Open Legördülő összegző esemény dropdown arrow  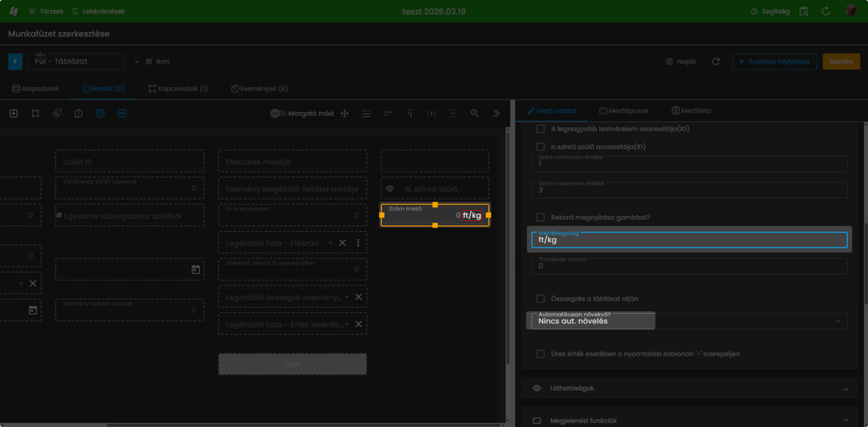coord(347,297)
